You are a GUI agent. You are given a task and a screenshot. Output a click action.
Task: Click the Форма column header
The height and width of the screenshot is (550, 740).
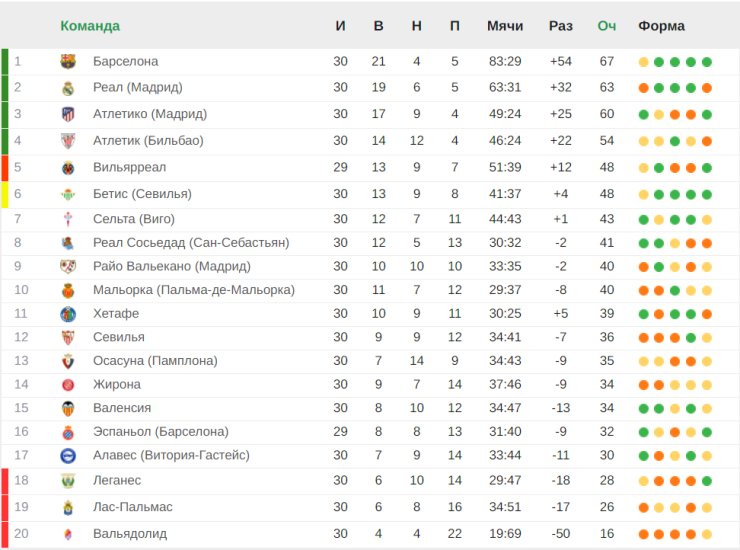(661, 26)
